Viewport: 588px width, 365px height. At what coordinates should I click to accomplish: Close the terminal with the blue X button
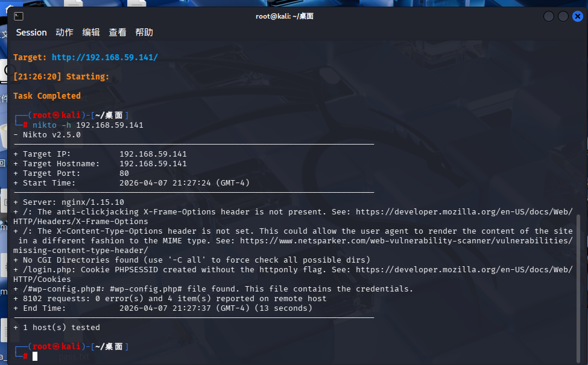578,16
